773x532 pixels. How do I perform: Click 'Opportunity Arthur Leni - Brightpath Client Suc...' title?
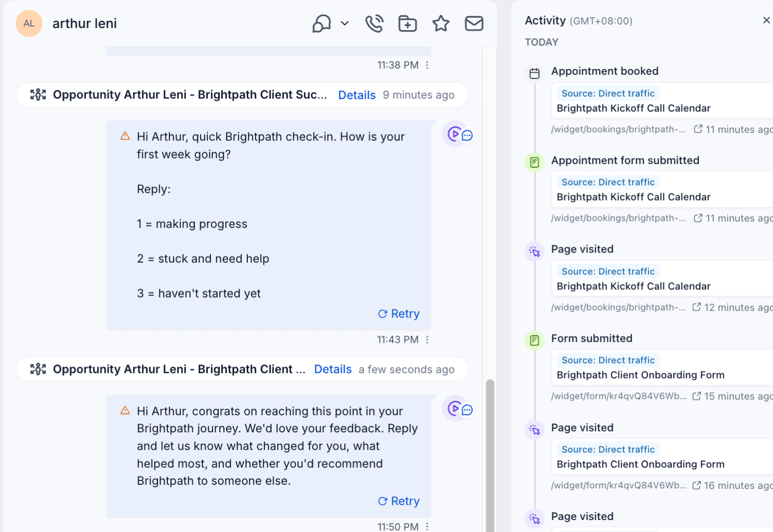coord(190,95)
